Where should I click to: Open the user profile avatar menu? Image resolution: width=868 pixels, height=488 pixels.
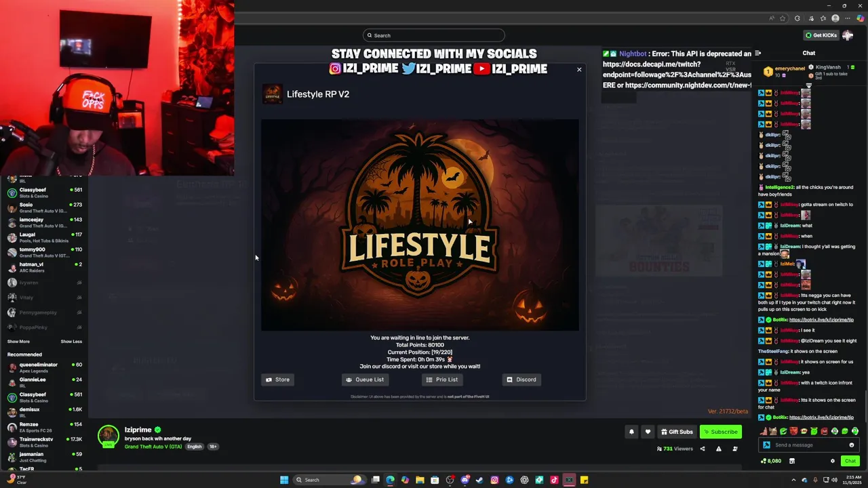848,35
